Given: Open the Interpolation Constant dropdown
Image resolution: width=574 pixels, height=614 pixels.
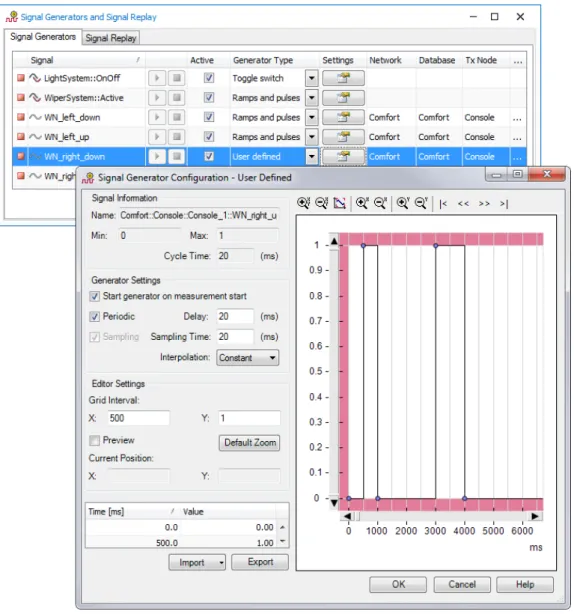Looking at the screenshot, I should (247, 358).
